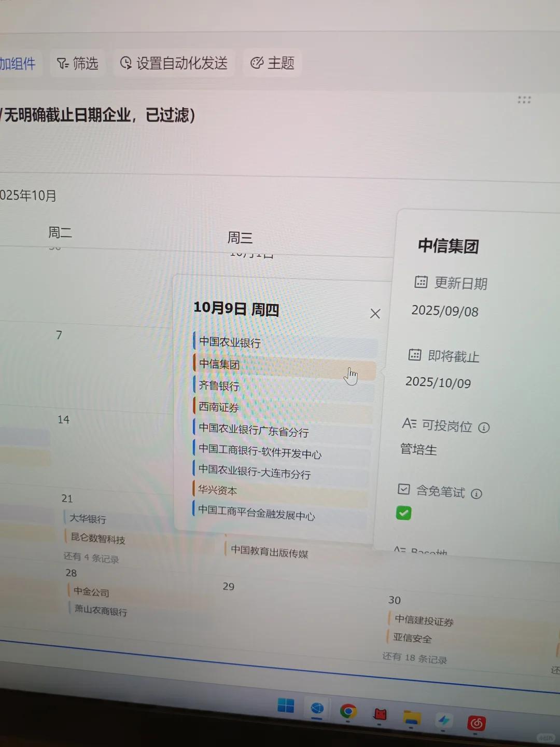This screenshot has height=747, width=560.
Task: Click the palette icon beside 主题
Action: click(x=257, y=63)
